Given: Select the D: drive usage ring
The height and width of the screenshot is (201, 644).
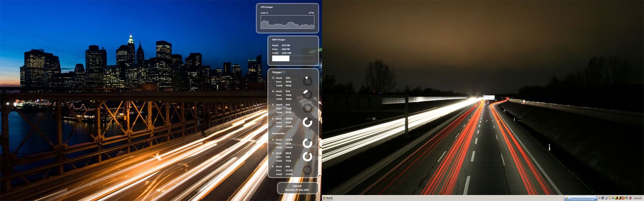Looking at the screenshot, I should pos(307,95).
